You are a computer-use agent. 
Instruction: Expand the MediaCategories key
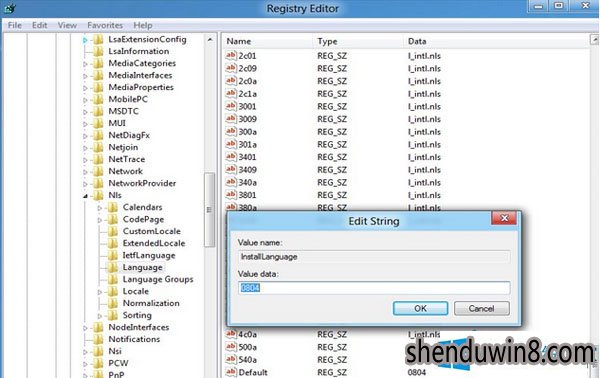click(85, 64)
